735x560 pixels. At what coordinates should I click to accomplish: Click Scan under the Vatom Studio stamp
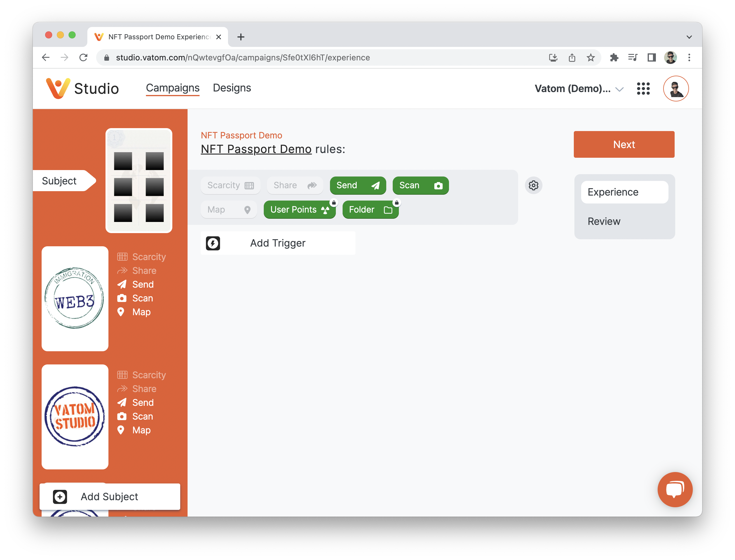tap(135, 416)
